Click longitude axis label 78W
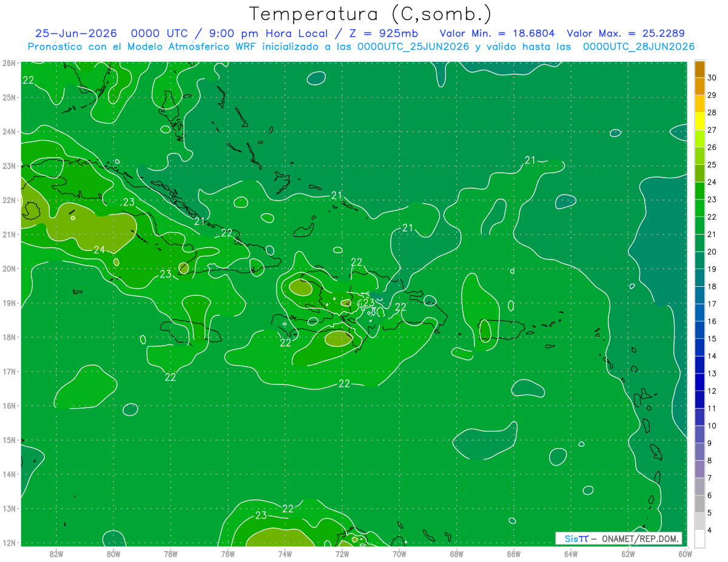The height and width of the screenshot is (562, 728). pyautogui.click(x=170, y=554)
